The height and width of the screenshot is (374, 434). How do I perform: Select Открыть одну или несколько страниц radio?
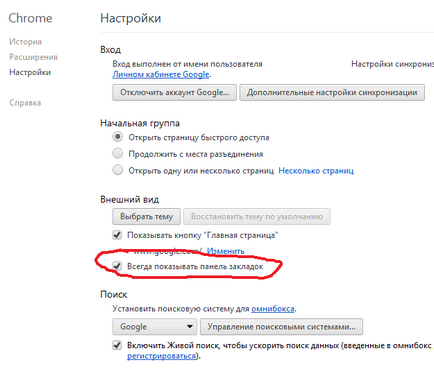118,170
